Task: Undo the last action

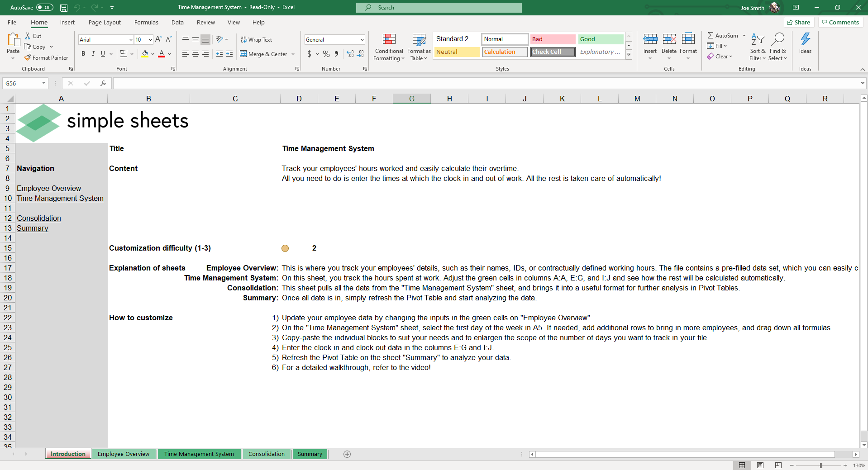Action: click(x=76, y=8)
